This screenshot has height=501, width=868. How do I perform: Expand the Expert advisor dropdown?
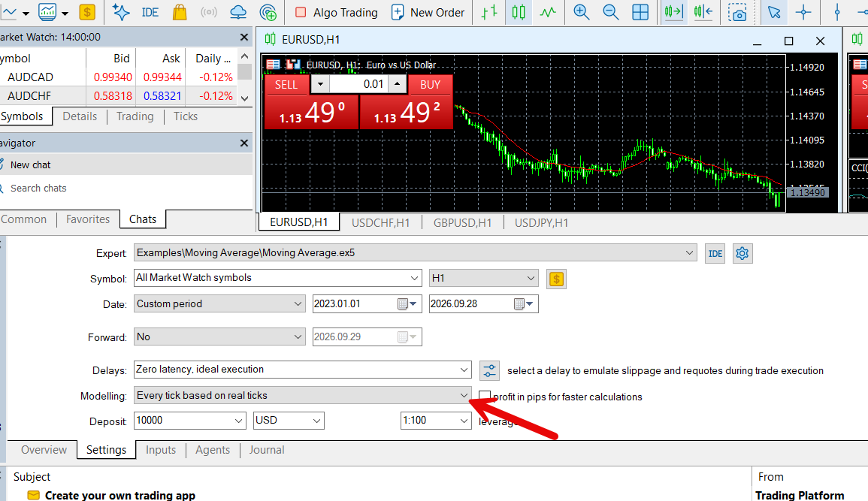tap(689, 252)
